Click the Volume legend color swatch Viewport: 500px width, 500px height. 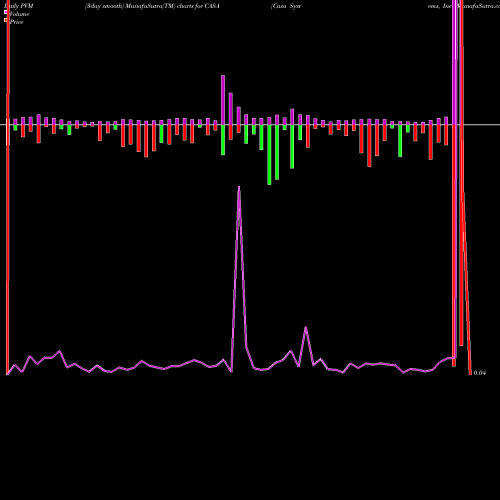(6, 12)
